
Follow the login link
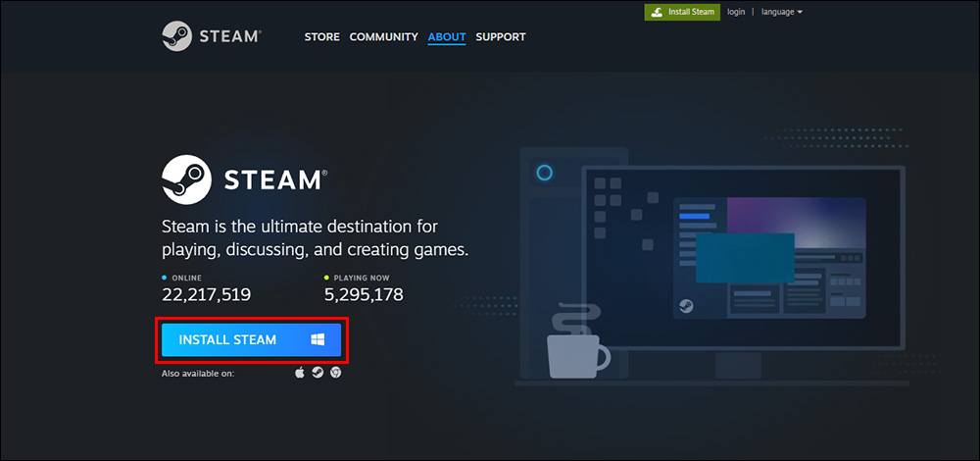pyautogui.click(x=736, y=12)
